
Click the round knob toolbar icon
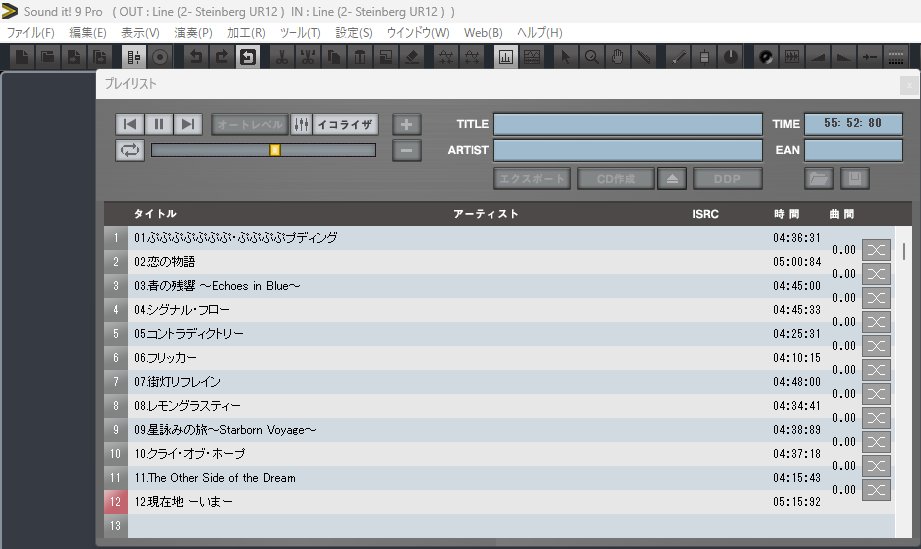pos(730,57)
